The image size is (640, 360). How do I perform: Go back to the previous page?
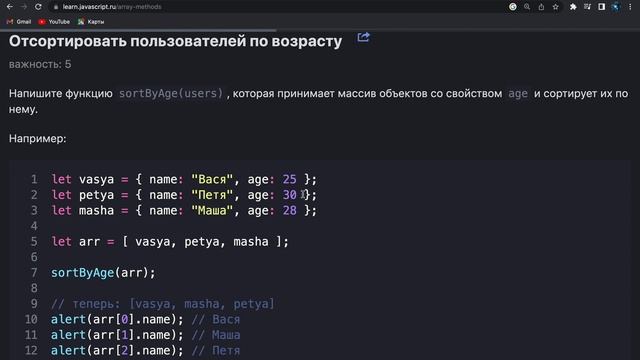[x=10, y=7]
